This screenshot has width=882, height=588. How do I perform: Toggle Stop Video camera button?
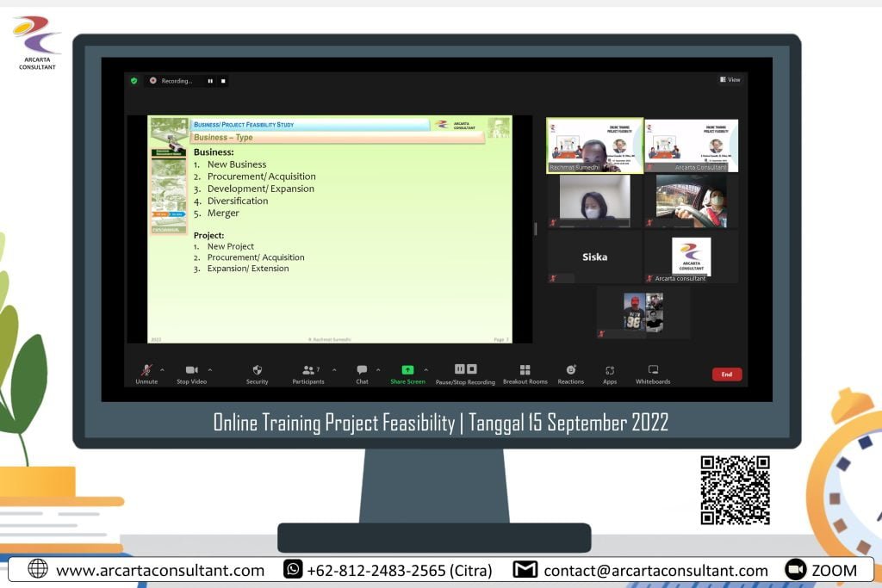(191, 370)
